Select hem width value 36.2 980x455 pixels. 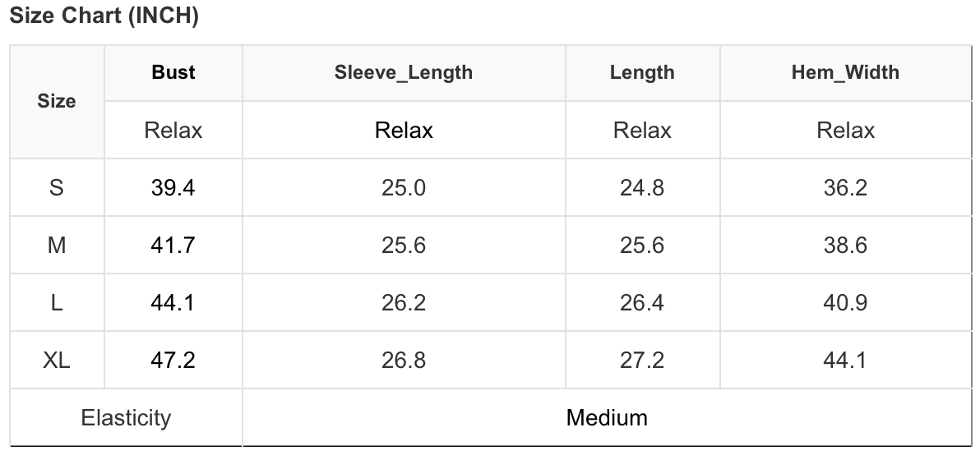846,187
